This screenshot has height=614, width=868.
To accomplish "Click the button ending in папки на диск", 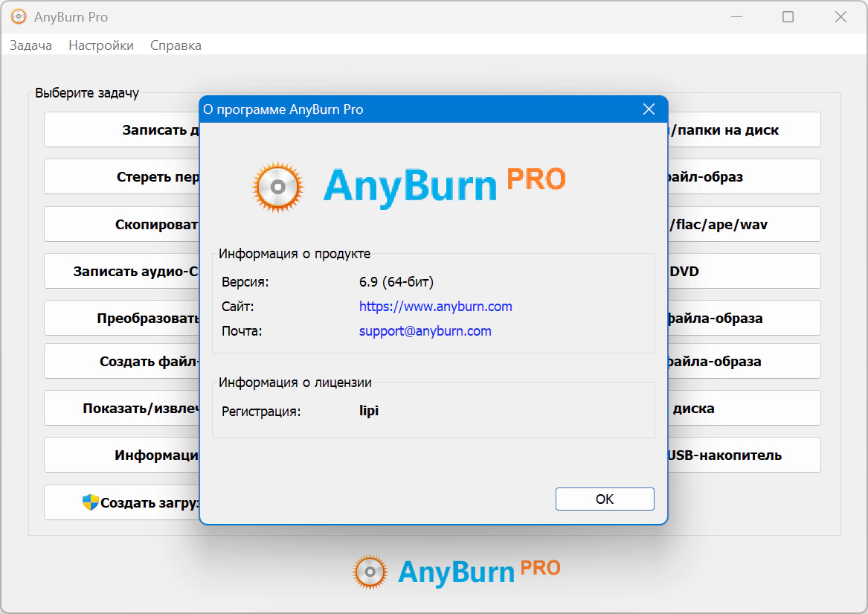I will 745,129.
